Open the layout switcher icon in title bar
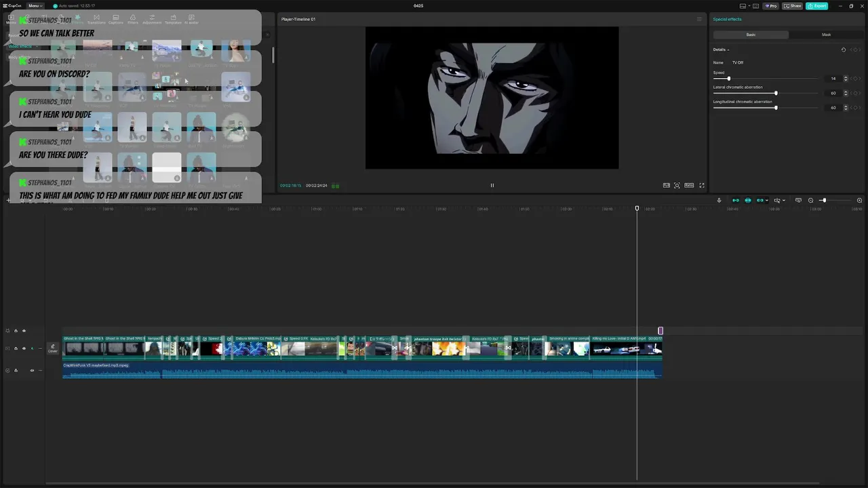This screenshot has width=868, height=488. [x=743, y=5]
